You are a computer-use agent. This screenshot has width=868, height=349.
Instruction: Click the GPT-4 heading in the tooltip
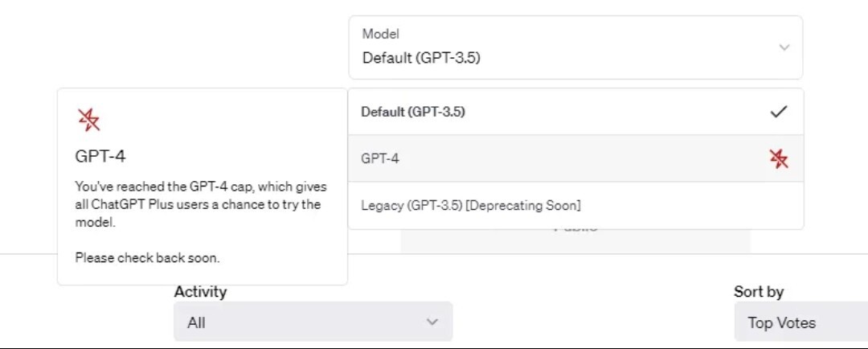pyautogui.click(x=100, y=157)
